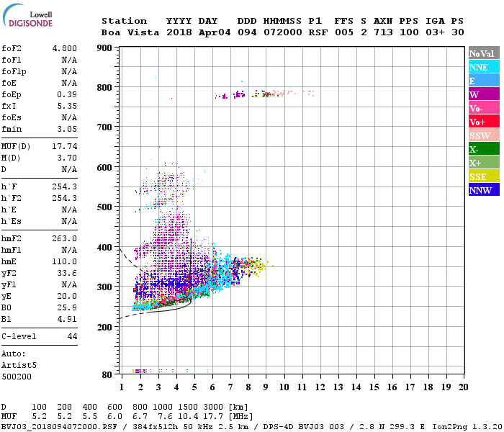Select the No Val legend swatch
Image resolution: width=504 pixels, height=432 pixels.
tap(484, 53)
